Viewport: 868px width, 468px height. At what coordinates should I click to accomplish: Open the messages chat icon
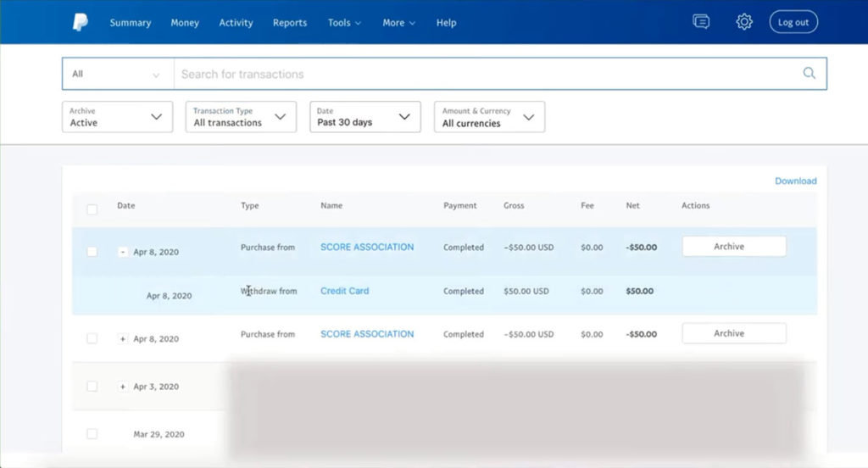(x=701, y=22)
